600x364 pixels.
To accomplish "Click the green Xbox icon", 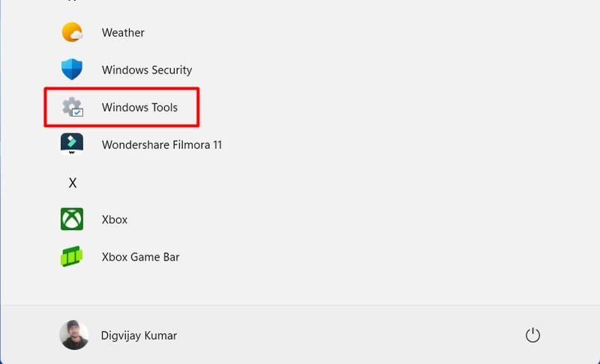I will coord(72,219).
